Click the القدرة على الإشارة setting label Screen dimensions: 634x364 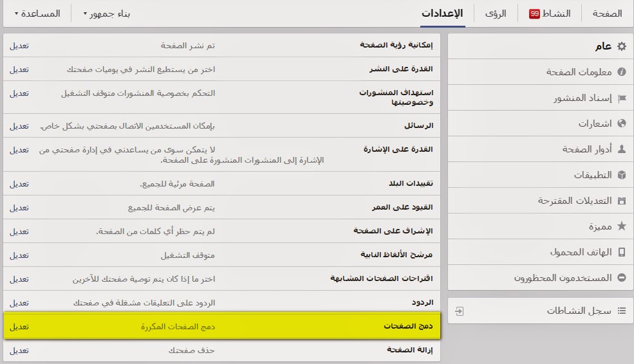click(398, 149)
